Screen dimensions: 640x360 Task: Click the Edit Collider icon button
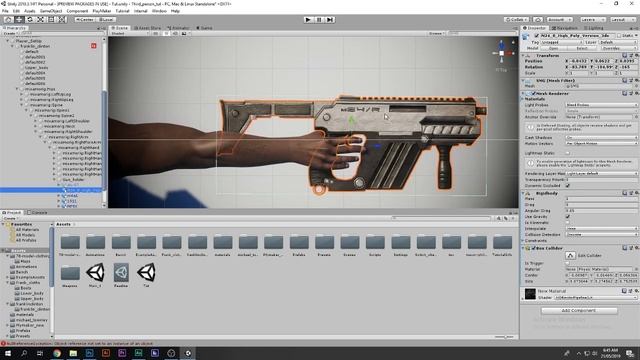[x=570, y=256]
